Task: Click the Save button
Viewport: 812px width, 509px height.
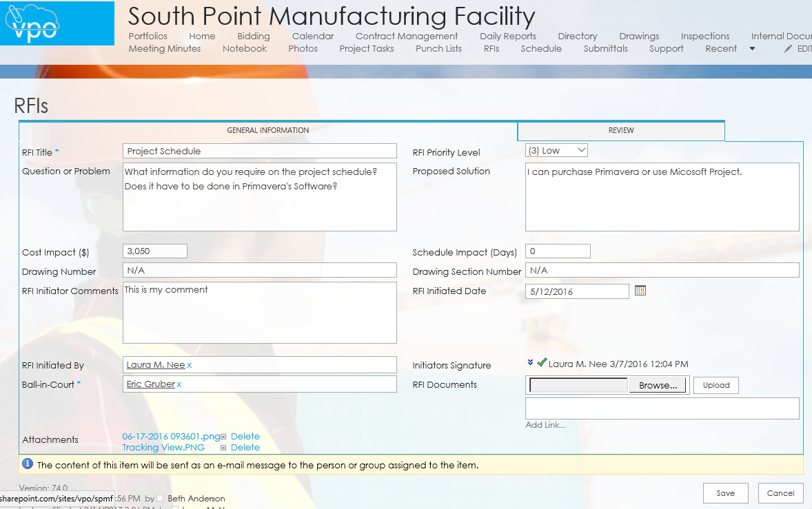Action: point(725,493)
